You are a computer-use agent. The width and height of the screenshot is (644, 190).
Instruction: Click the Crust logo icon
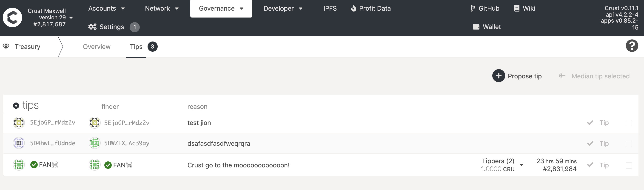point(12,18)
